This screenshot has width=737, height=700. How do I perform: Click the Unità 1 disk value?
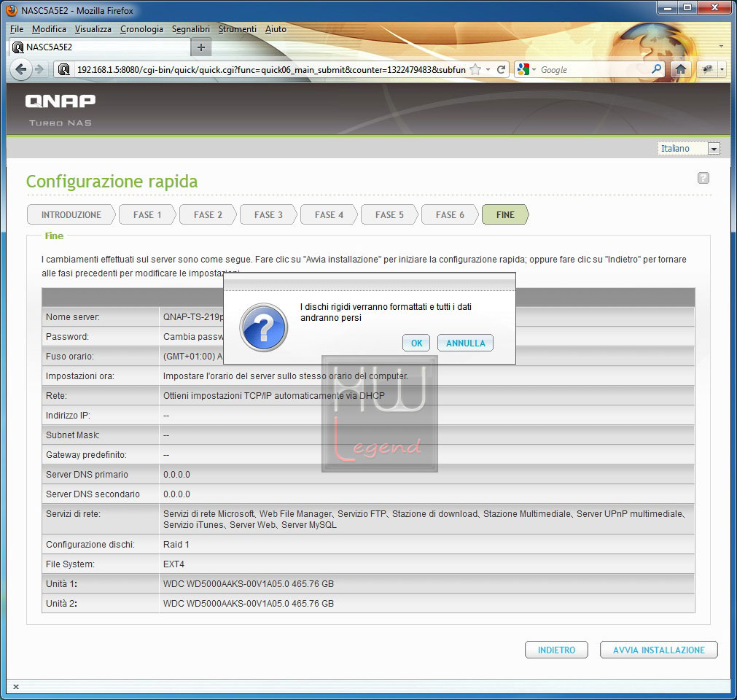[248, 584]
